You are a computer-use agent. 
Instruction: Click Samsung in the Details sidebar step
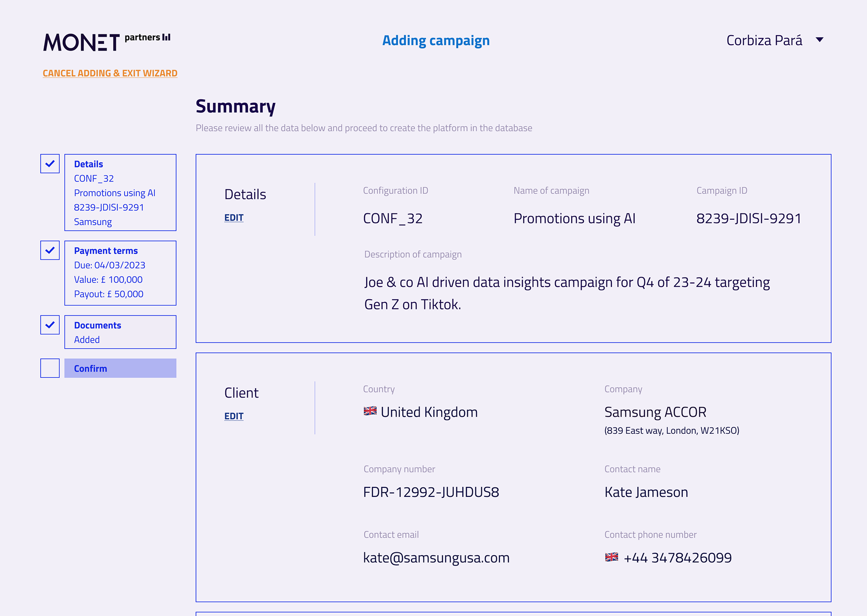[x=93, y=222]
